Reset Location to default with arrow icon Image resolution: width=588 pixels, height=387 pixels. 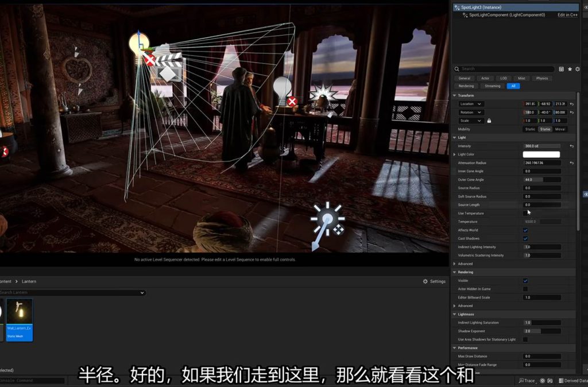tap(571, 104)
